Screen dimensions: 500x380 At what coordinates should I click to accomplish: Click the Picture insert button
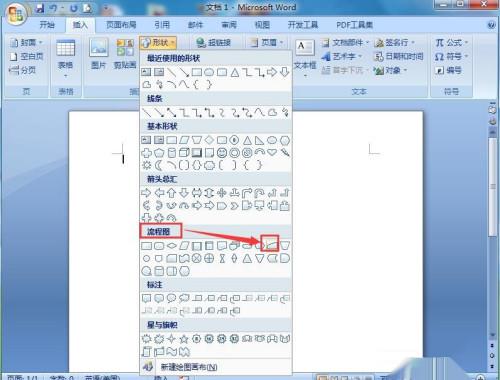[x=99, y=53]
